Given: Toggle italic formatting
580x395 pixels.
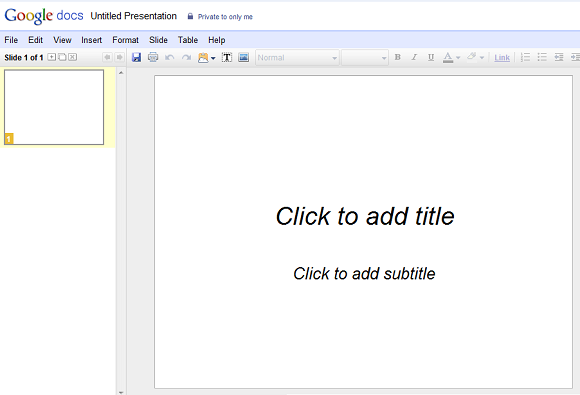Looking at the screenshot, I should click(x=414, y=57).
